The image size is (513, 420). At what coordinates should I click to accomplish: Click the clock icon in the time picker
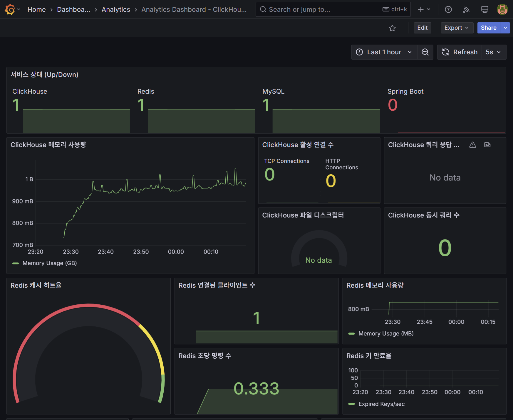[x=360, y=52]
